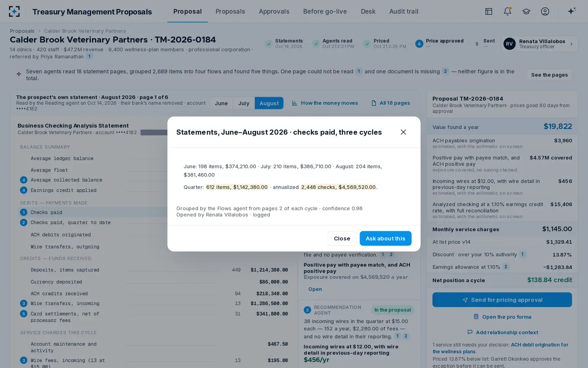The width and height of the screenshot is (588, 368).
Task: Click footnote 1 next to Priya Ramanathan
Action: 89,56
